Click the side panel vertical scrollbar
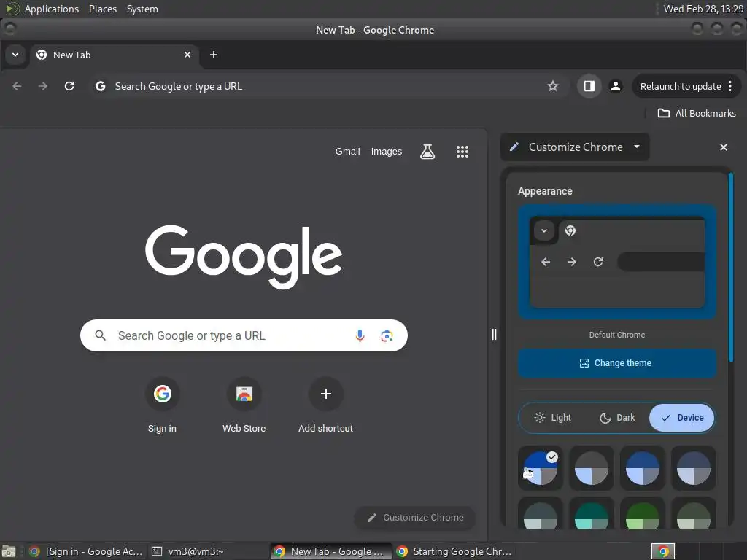 [731, 268]
